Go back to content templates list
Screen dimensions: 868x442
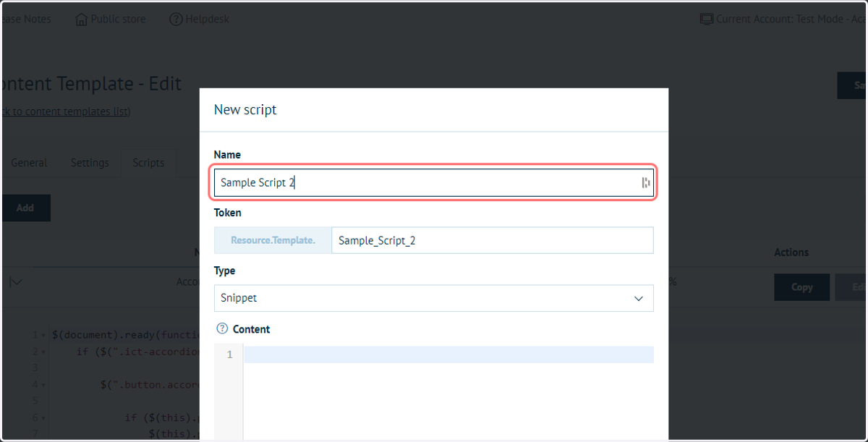[x=65, y=111]
